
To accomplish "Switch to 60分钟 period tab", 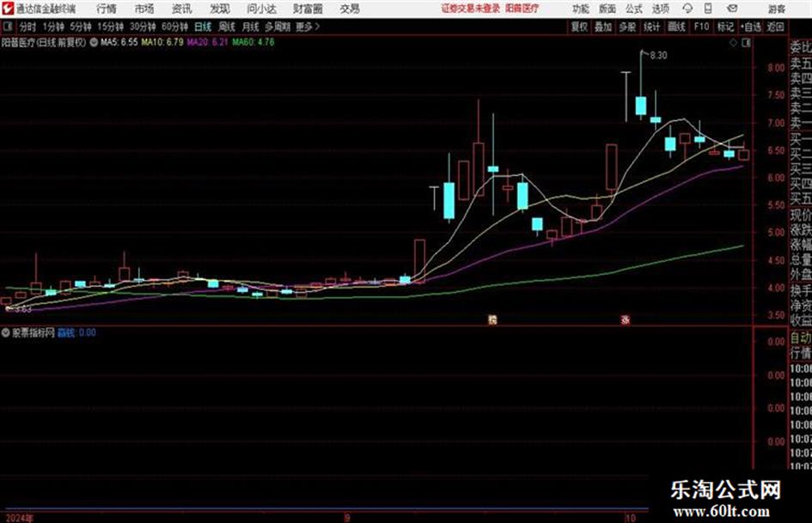I will coord(174,27).
